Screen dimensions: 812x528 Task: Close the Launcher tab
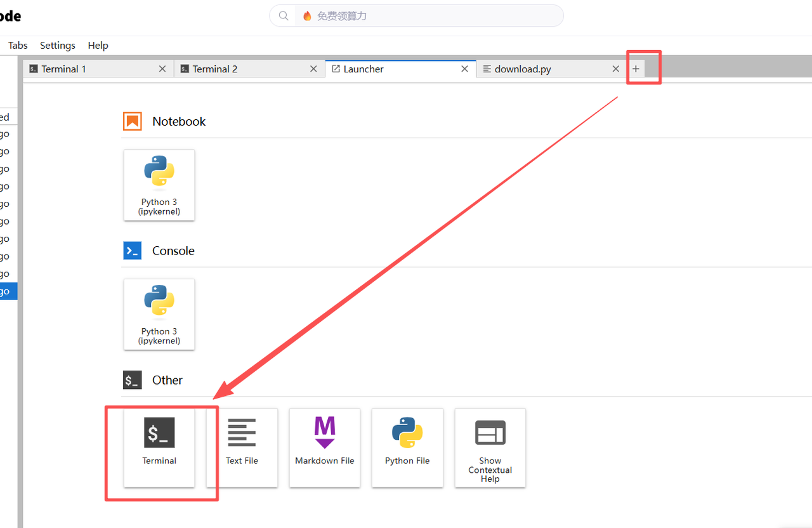coord(464,69)
